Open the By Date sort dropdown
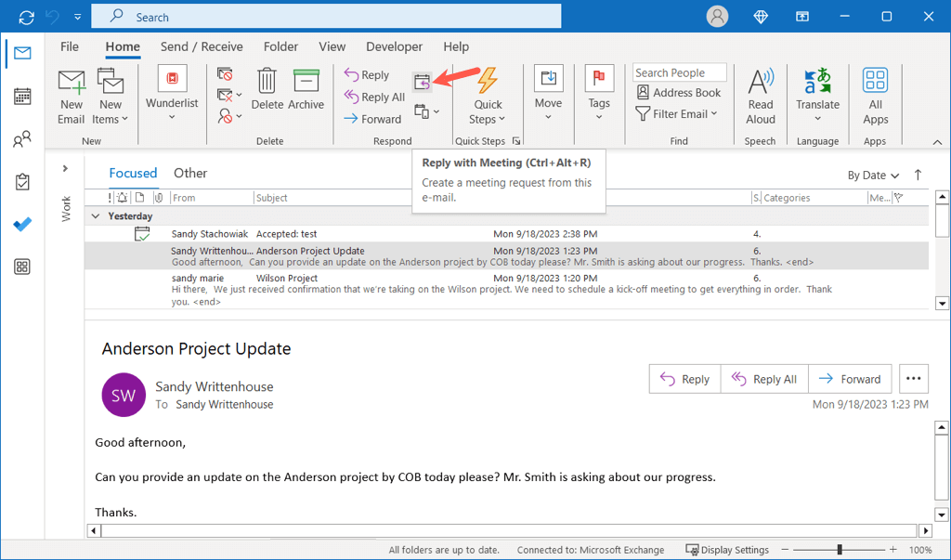The height and width of the screenshot is (560, 951). pos(873,175)
